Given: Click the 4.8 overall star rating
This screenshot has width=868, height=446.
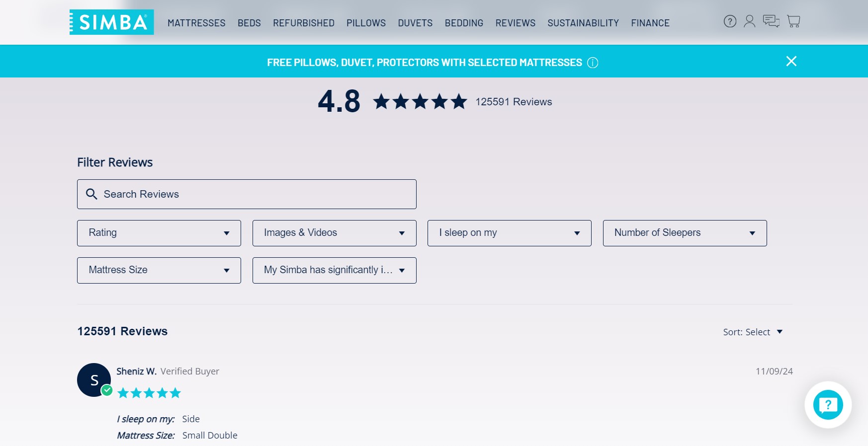Looking at the screenshot, I should (420, 102).
